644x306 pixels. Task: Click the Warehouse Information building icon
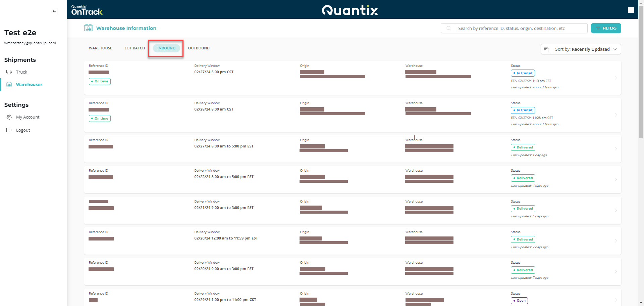88,28
